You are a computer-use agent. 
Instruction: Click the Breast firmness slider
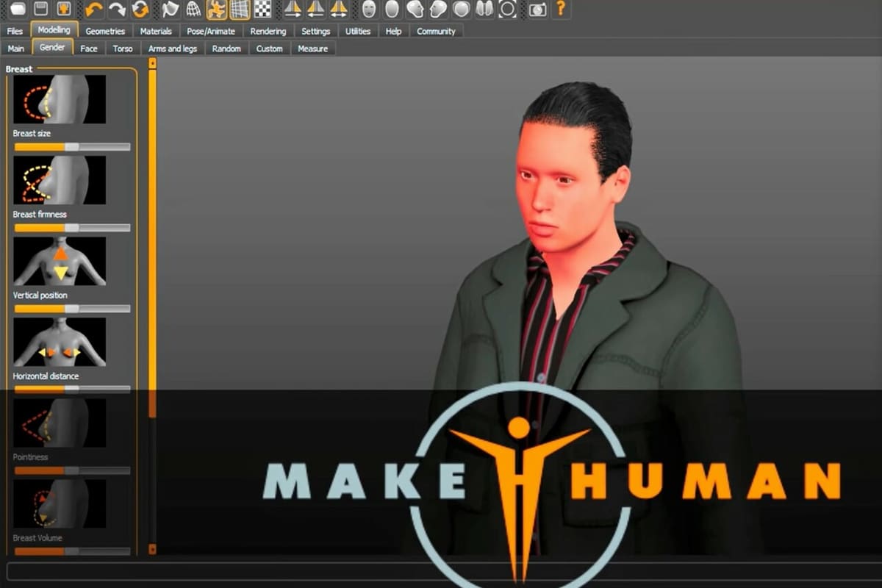click(x=72, y=228)
